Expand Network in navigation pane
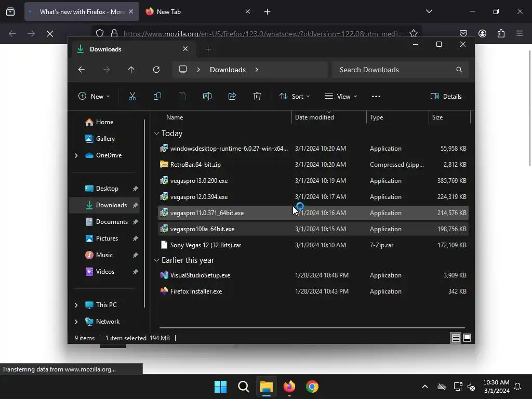 pos(76,322)
